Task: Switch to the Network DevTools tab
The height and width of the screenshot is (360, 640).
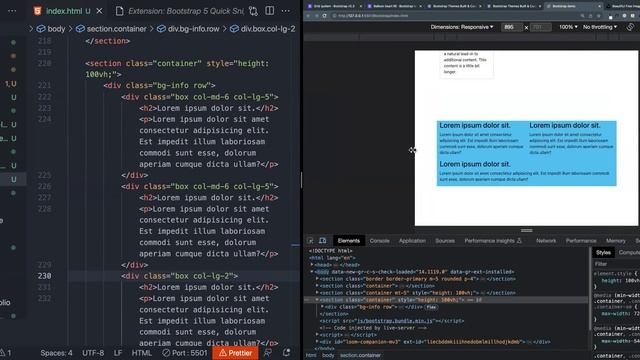Action: pyautogui.click(x=546, y=241)
